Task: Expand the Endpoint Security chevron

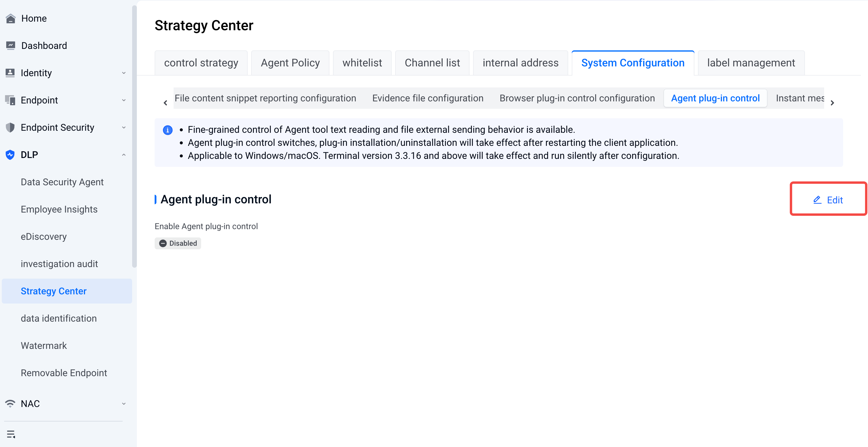Action: coord(124,127)
